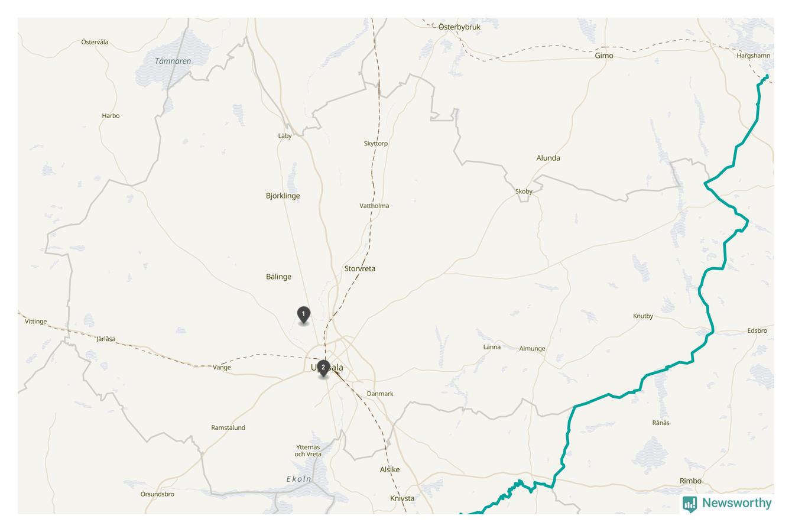This screenshot has width=792, height=532.
Task: Select the Hargshamn label
Action: click(754, 56)
